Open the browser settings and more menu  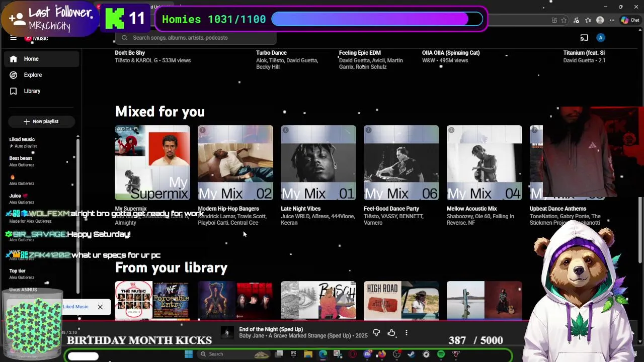[611, 20]
